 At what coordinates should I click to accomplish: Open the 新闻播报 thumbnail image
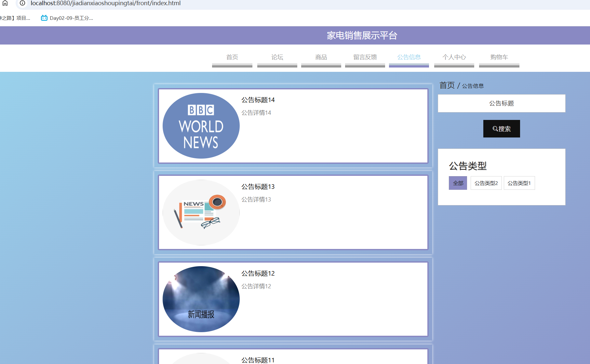click(x=201, y=299)
